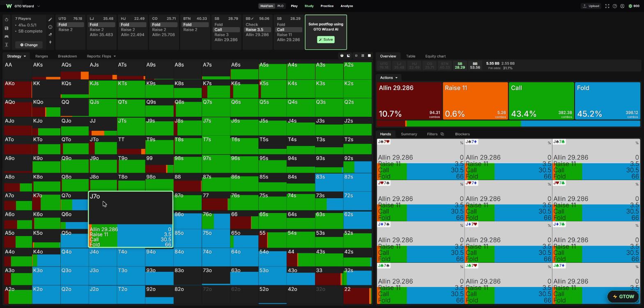Select Hold'em game type
The image size is (644, 308).
click(267, 6)
